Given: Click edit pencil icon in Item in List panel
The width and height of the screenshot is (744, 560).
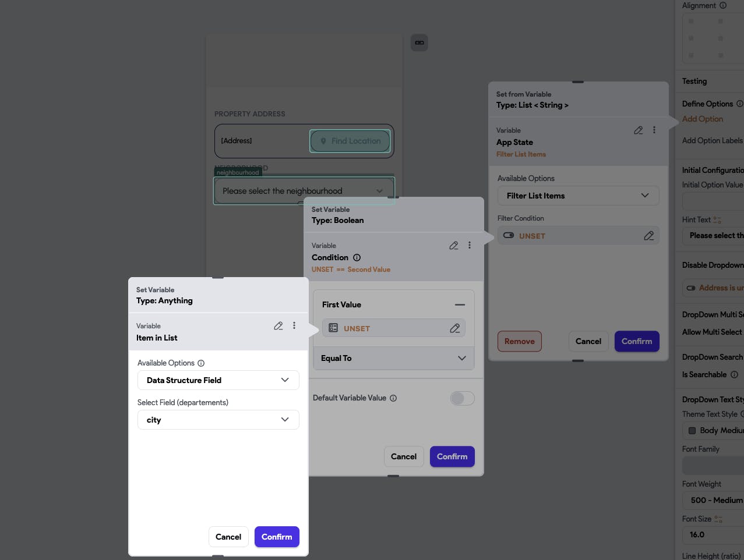Looking at the screenshot, I should coord(278,326).
